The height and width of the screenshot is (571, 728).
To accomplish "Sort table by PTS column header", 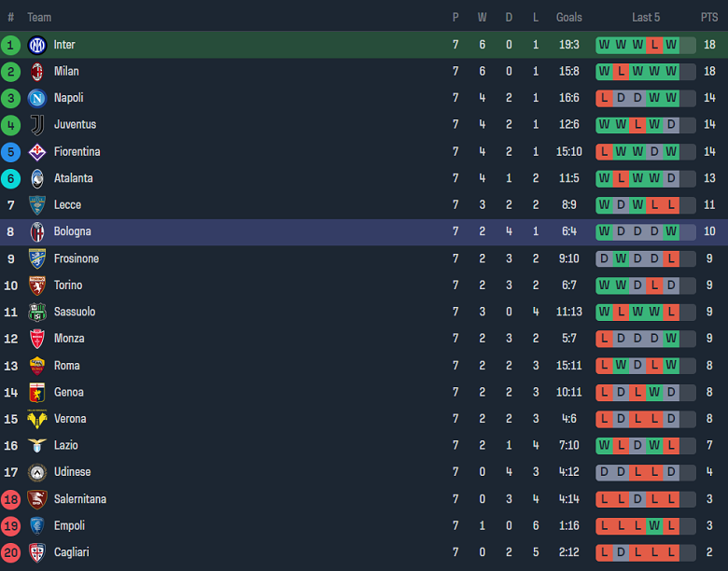I will [x=709, y=17].
